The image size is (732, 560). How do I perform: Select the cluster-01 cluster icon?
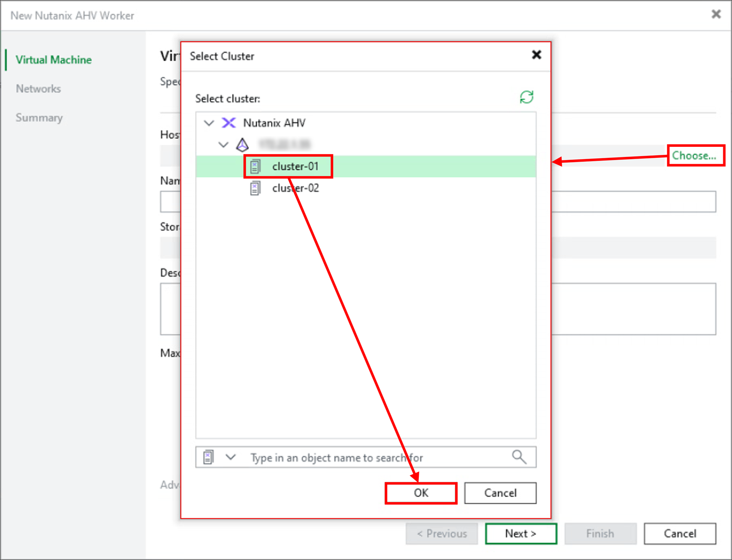click(x=255, y=166)
